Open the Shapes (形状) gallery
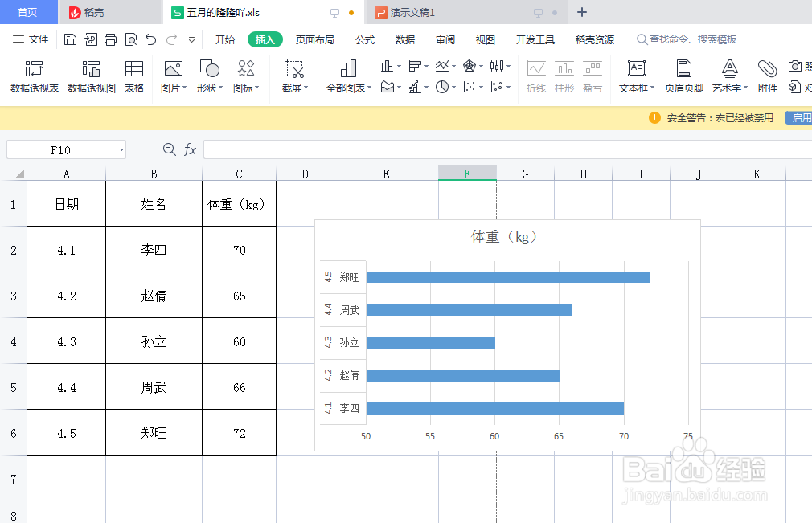This screenshot has width=812, height=523. coord(209,76)
